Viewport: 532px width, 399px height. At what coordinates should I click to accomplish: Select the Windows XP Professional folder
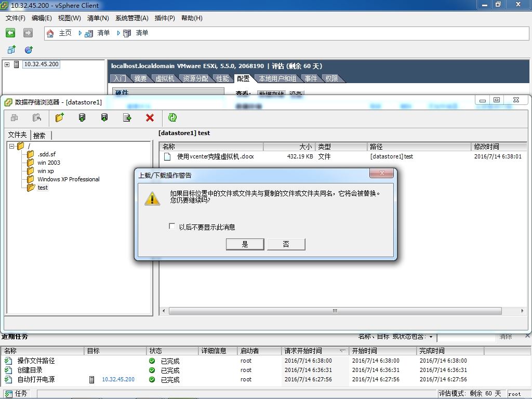click(x=69, y=179)
